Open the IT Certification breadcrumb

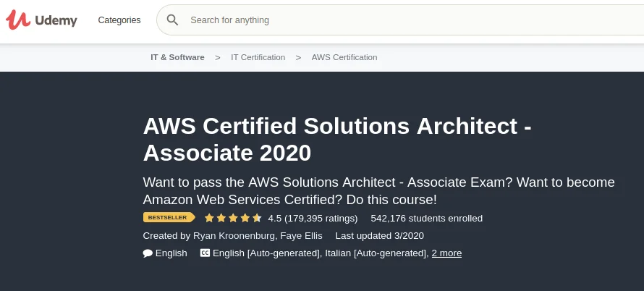pos(258,57)
